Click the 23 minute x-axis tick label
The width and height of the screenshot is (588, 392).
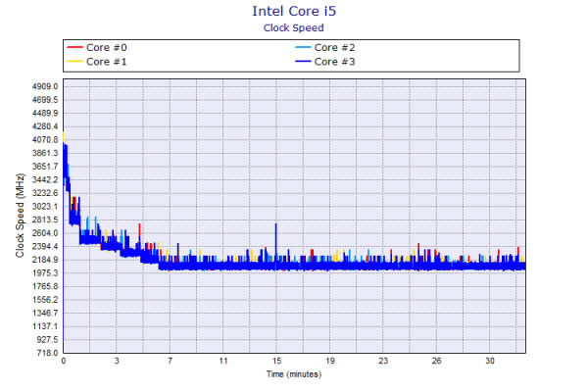383,361
